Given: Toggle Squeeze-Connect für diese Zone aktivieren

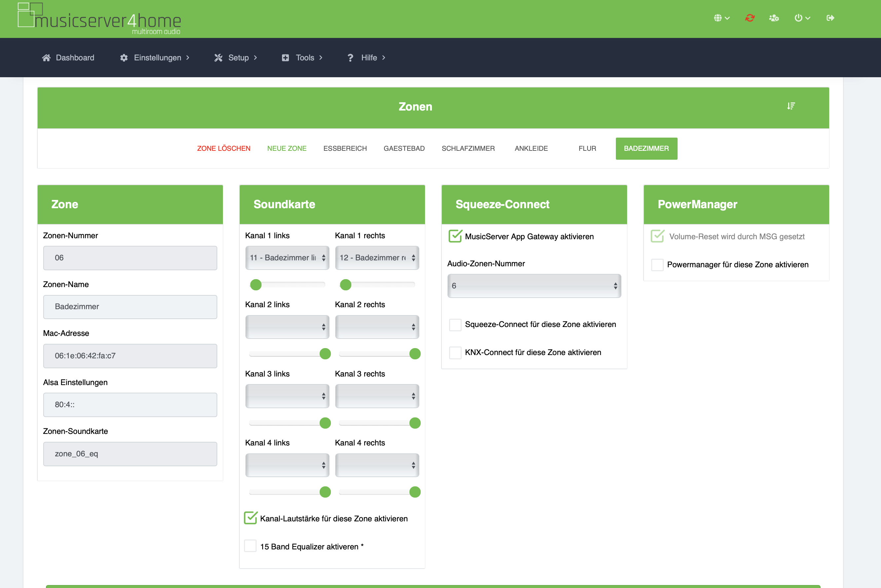Looking at the screenshot, I should [455, 324].
